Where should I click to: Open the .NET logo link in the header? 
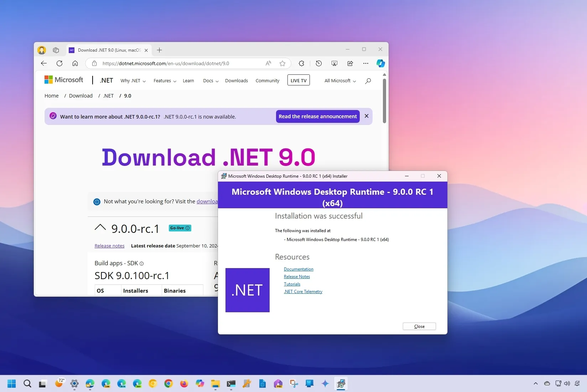106,80
